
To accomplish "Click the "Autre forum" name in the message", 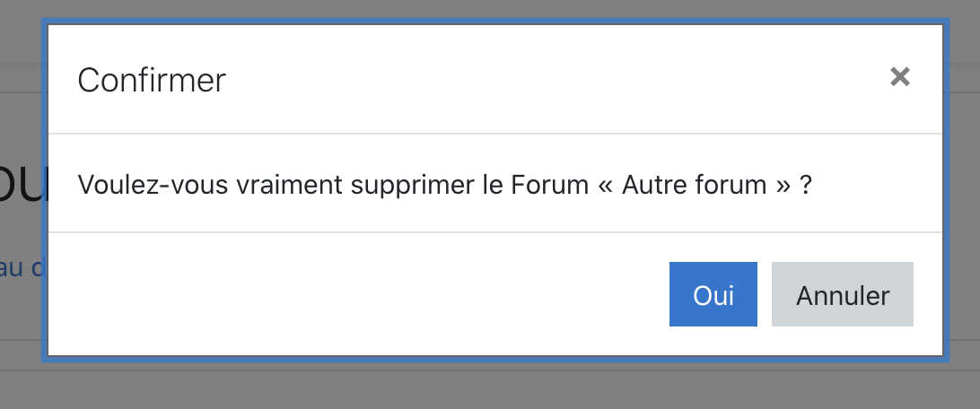I will (694, 185).
